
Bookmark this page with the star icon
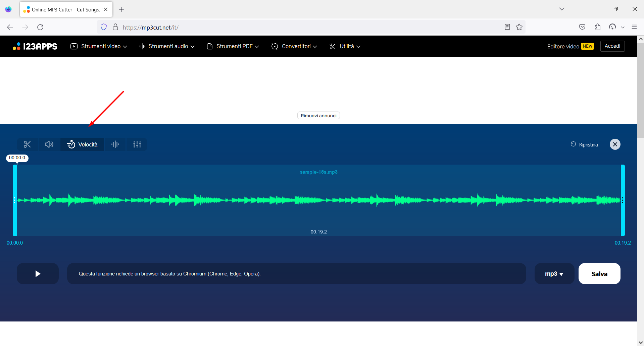pos(519,27)
